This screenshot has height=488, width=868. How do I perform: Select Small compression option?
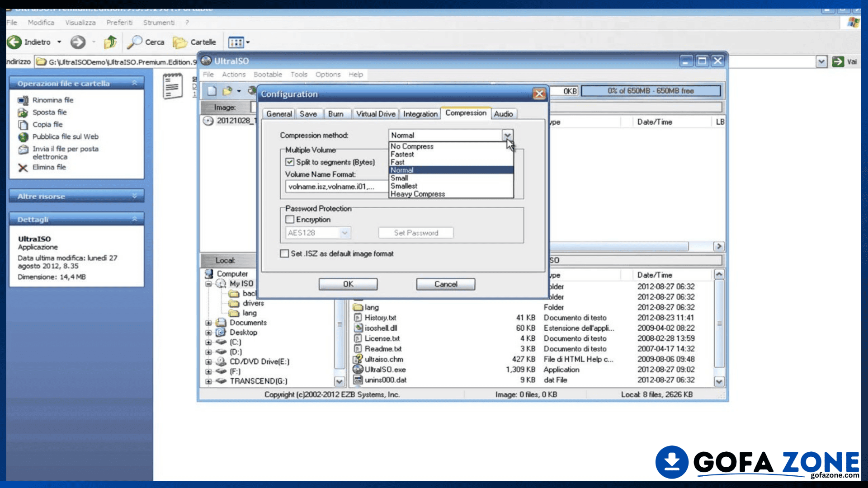451,178
